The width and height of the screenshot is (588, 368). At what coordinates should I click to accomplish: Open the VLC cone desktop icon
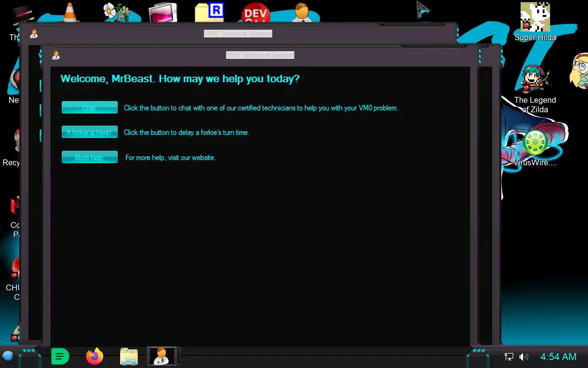pos(70,12)
